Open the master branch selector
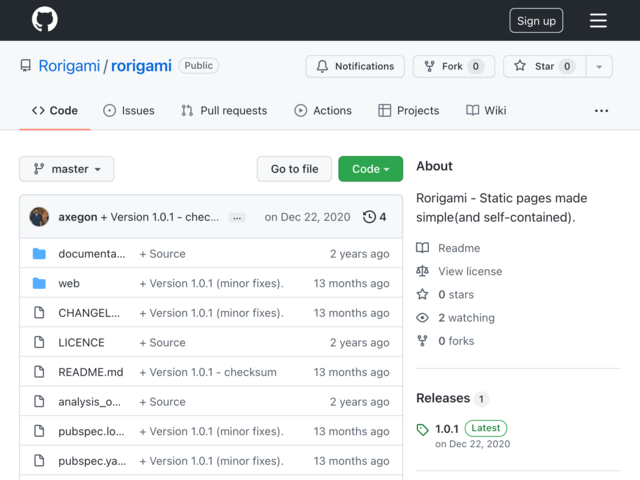Viewport: 640px width, 480px height. pos(67,169)
